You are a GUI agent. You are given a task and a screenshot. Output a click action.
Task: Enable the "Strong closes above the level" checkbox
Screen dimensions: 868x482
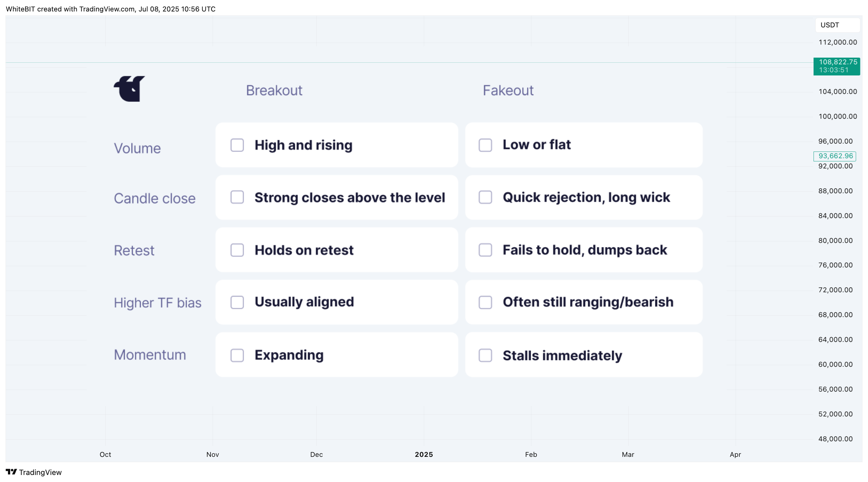tap(237, 197)
